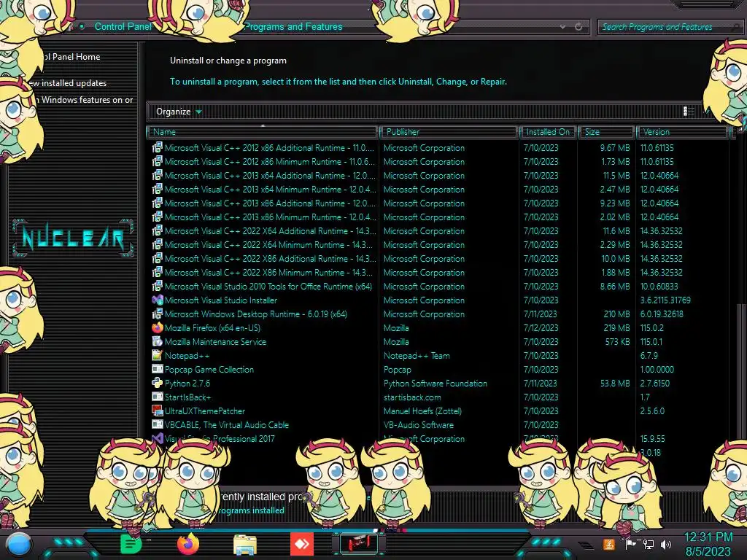Image resolution: width=747 pixels, height=560 pixels.
Task: Select Microsoft Visual C++ 2022 X64 Additional Runtime
Action: click(270, 230)
